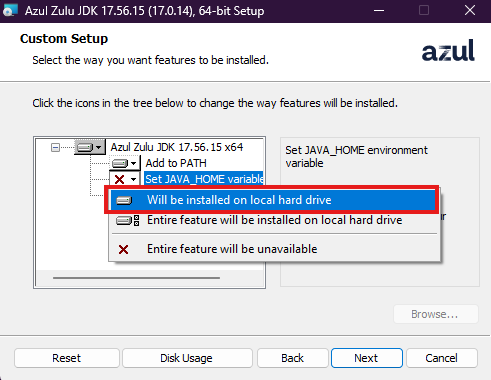Click the Disk Usage button
The height and width of the screenshot is (380, 491).
coord(187,358)
